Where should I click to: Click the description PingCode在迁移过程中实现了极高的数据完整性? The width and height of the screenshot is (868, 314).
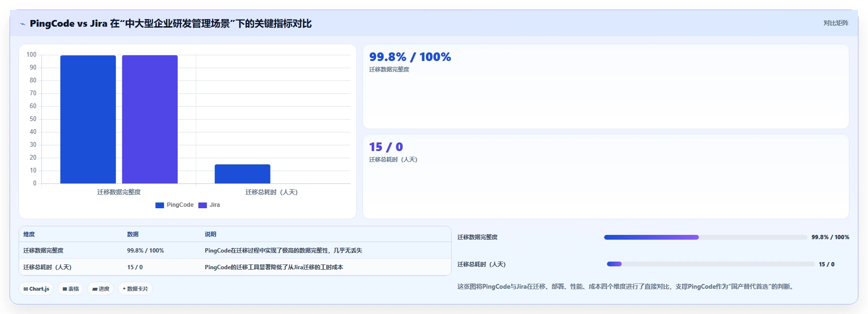tap(283, 251)
